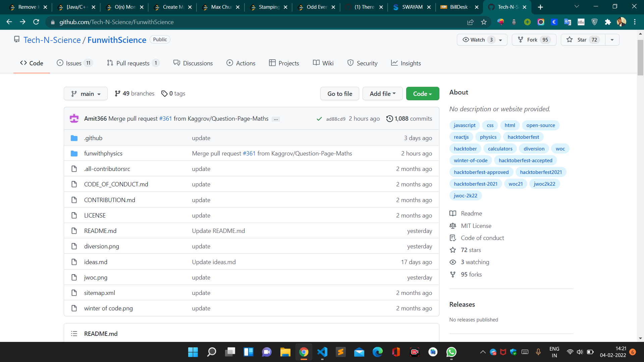Open File Explorer from the taskbar
This screenshot has width=644, height=362.
[285, 352]
